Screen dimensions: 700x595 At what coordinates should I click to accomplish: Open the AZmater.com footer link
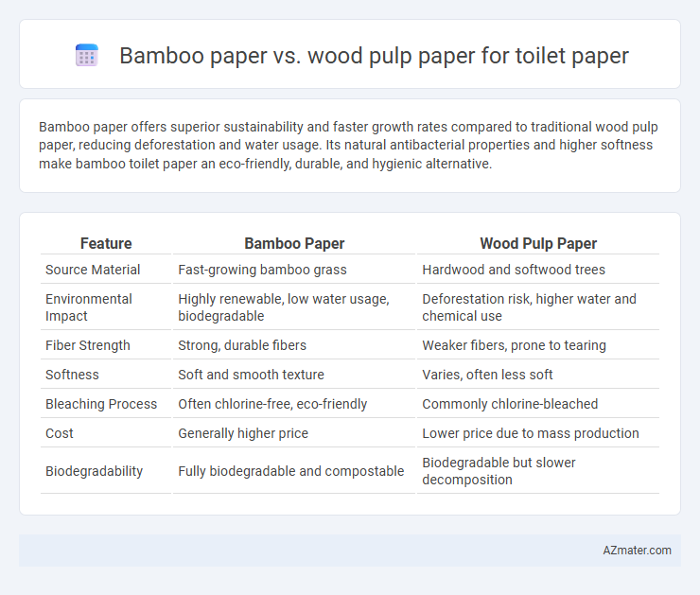click(x=637, y=550)
